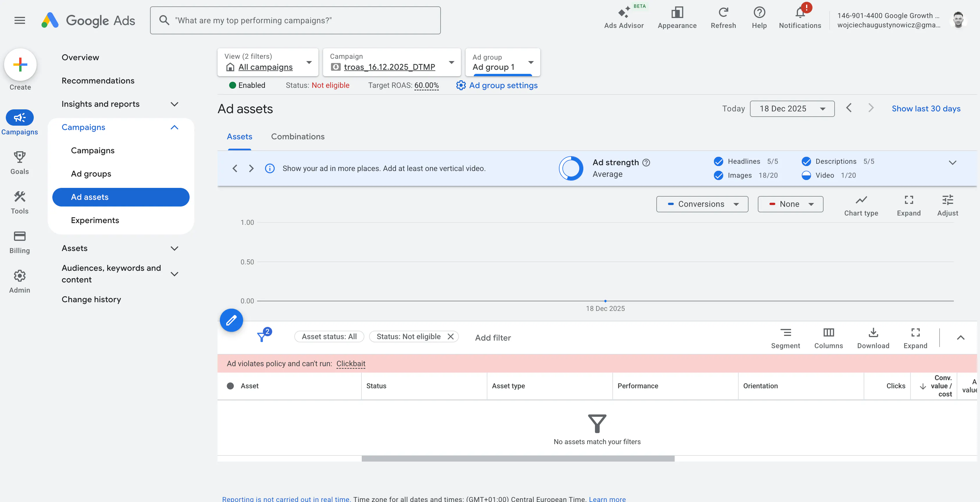The width and height of the screenshot is (980, 502).
Task: Open the Campaign selector dropdown
Action: coord(392,62)
